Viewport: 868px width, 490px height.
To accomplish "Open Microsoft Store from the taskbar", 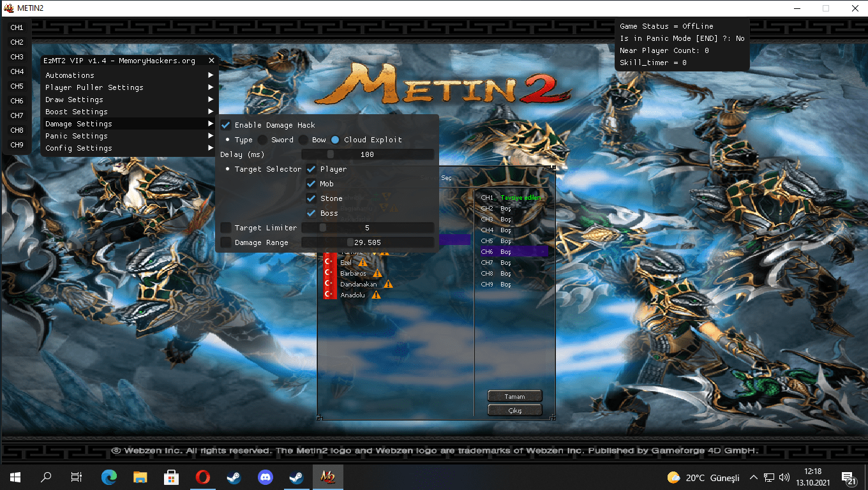I will pyautogui.click(x=171, y=477).
